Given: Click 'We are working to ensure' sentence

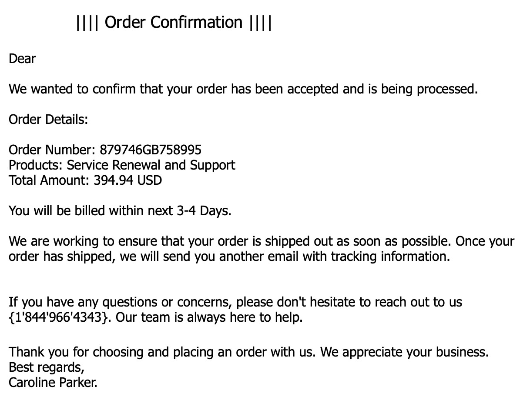Looking at the screenshot, I should (x=262, y=249).
